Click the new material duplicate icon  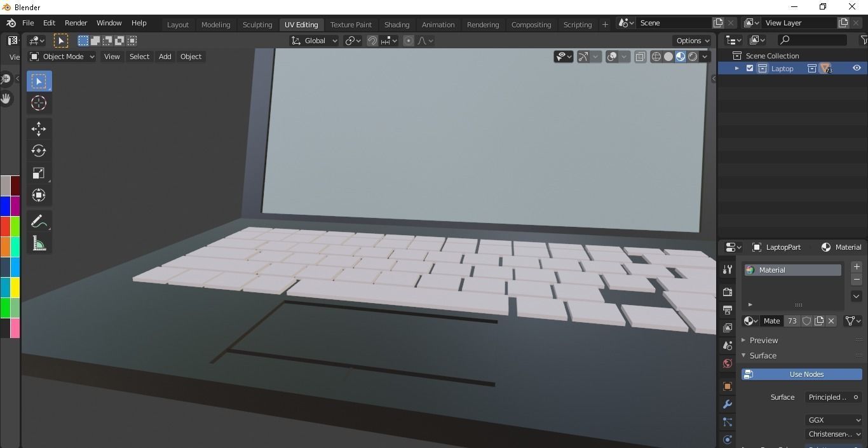(x=819, y=321)
